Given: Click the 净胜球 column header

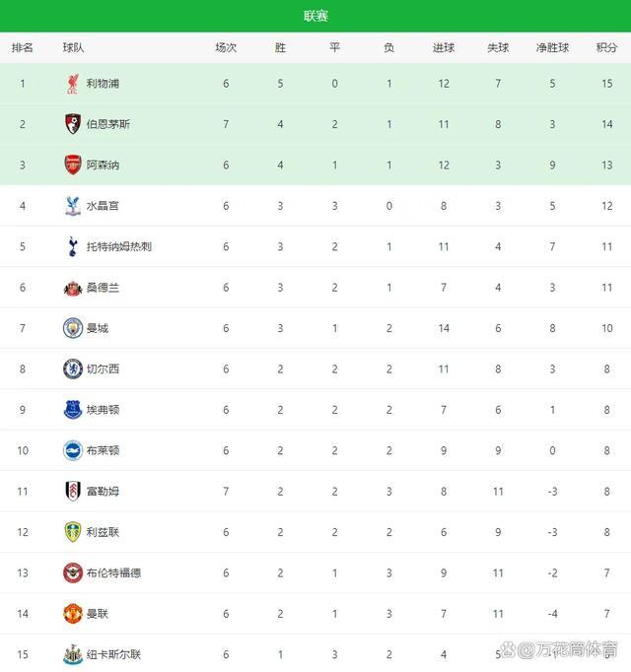Looking at the screenshot, I should coord(552,47).
